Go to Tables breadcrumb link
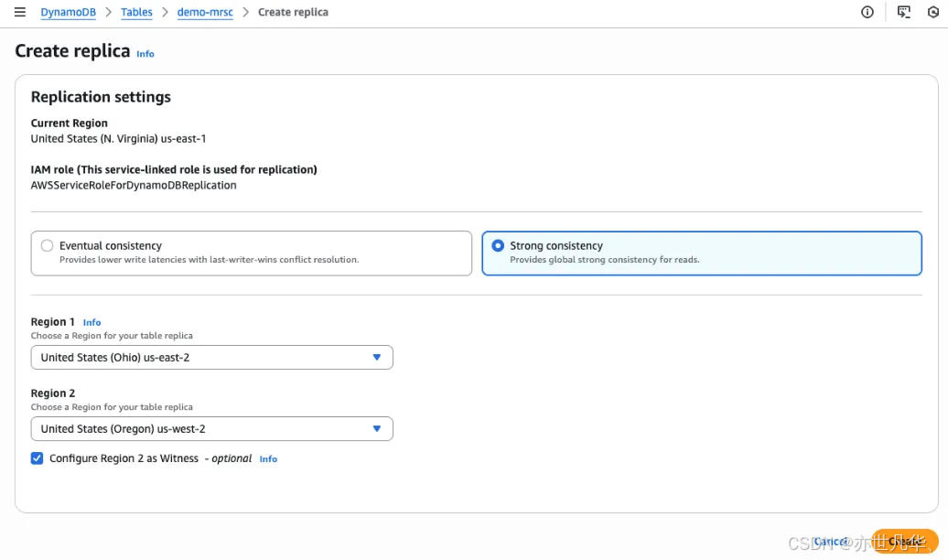Screen dimensions: 948x560 [x=136, y=12]
